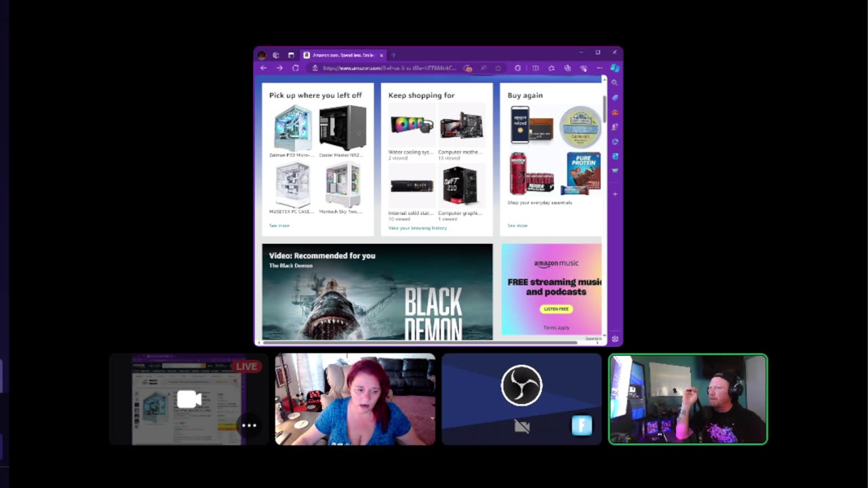Click camera-off icon on OBS tile
The image size is (868, 488).
521,426
